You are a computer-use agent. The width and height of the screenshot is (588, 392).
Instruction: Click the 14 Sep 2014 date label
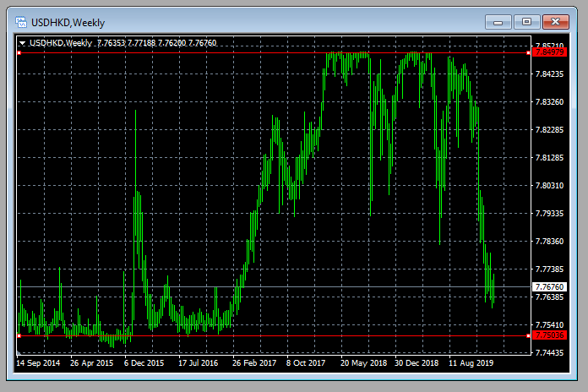(x=38, y=363)
